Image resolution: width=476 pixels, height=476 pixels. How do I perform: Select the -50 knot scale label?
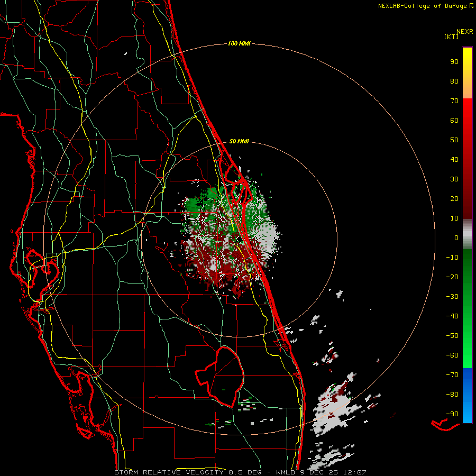click(452, 336)
